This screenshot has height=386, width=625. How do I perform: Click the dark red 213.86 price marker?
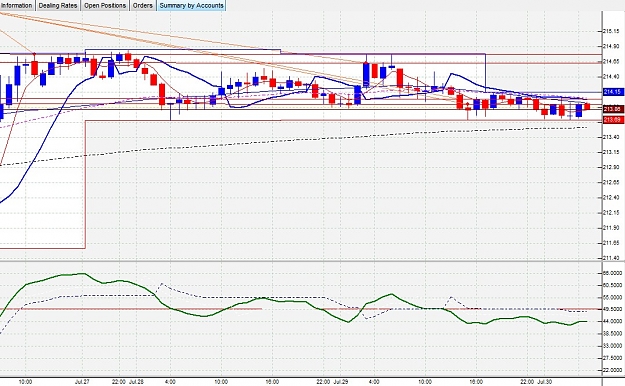tap(613, 109)
